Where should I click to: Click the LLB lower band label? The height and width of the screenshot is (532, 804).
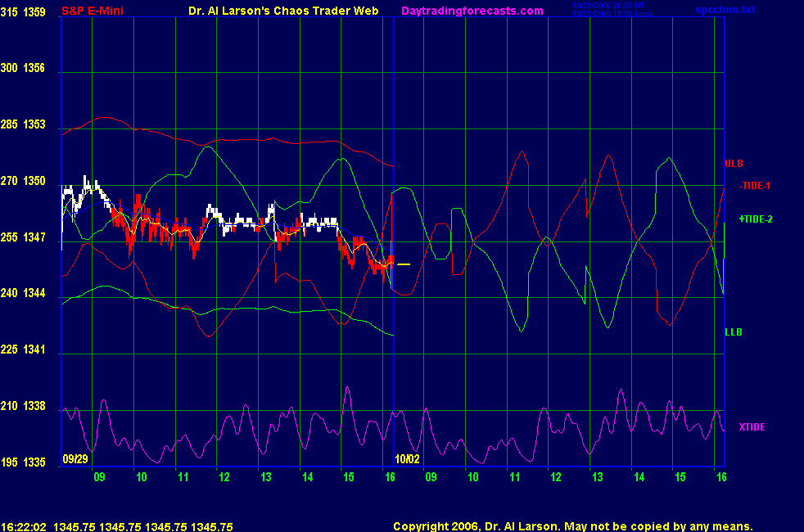(733, 332)
